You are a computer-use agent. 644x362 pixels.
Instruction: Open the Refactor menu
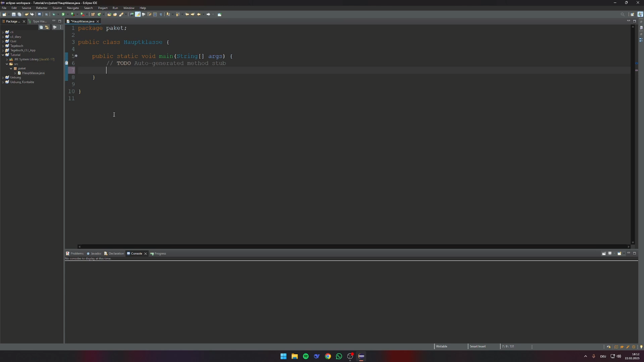tap(42, 8)
